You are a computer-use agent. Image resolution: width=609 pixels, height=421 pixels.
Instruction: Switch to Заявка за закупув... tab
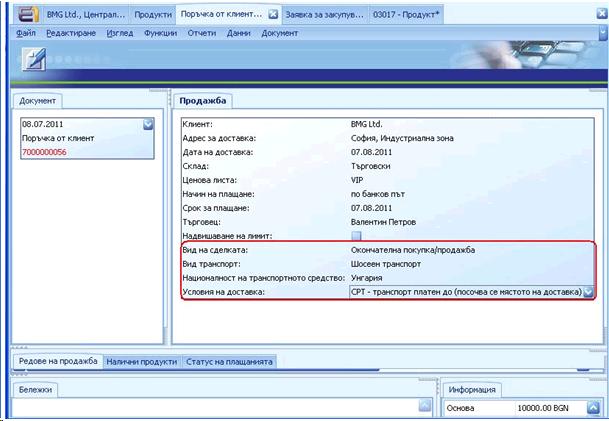(x=325, y=15)
